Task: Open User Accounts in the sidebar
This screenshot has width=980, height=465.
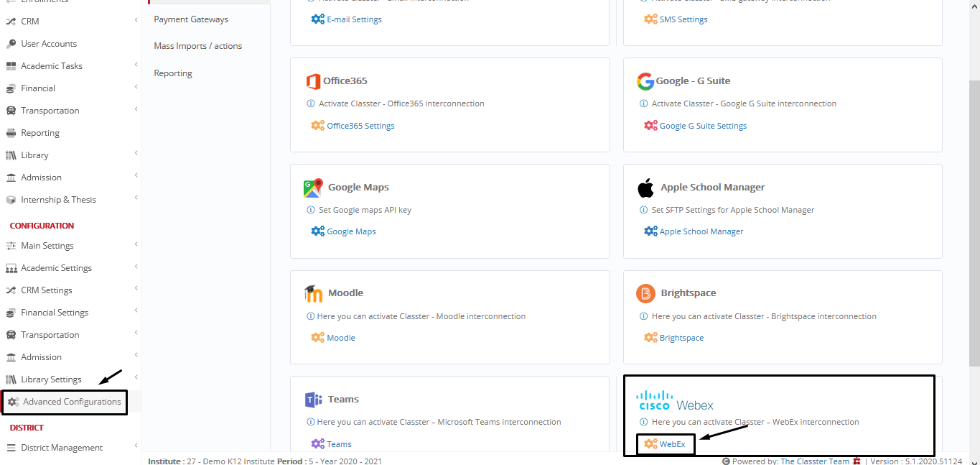Action: pyautogui.click(x=49, y=44)
